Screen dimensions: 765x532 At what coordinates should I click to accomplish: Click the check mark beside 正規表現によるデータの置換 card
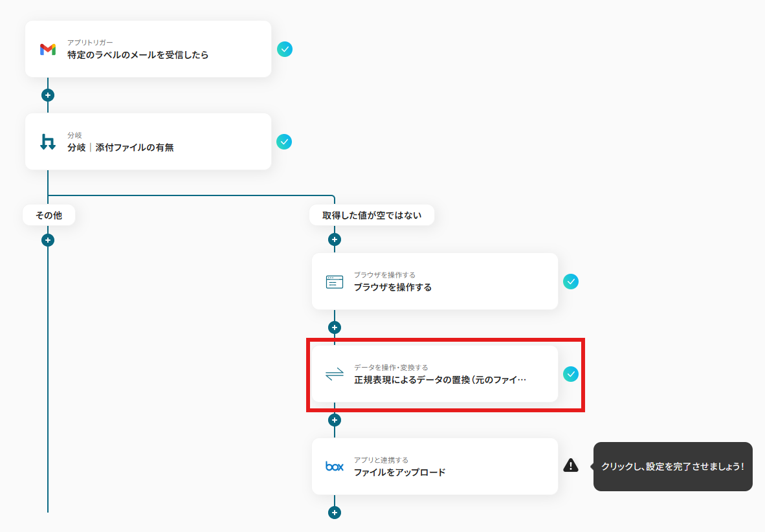point(571,374)
